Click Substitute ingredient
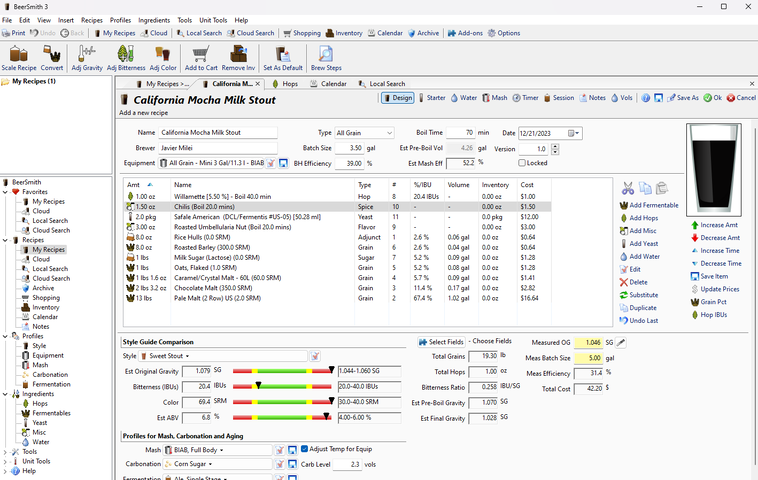 point(639,295)
